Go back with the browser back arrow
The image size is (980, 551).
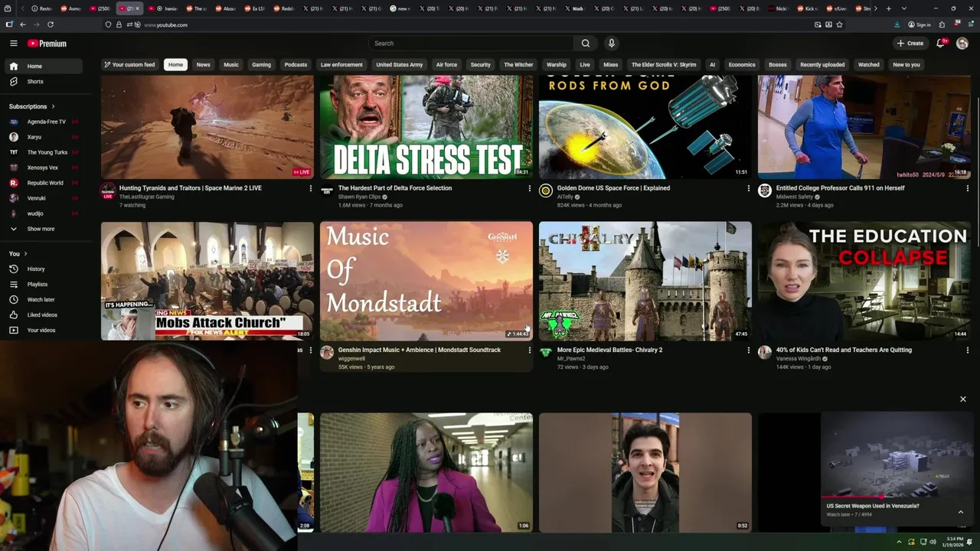pos(23,24)
